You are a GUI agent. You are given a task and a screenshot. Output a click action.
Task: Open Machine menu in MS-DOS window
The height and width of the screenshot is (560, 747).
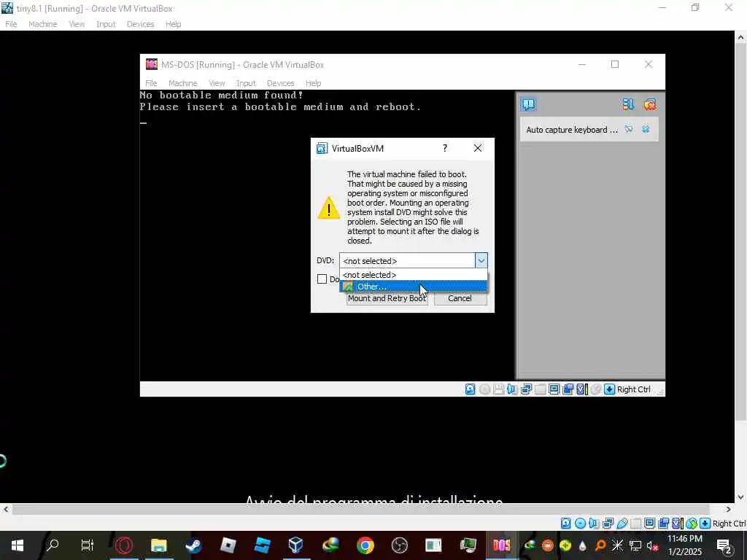coord(182,83)
